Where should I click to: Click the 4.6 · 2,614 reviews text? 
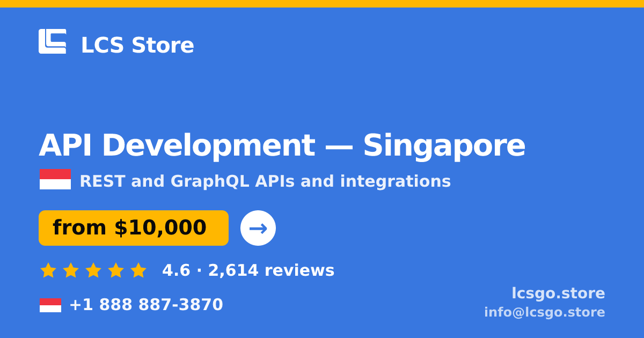(248, 270)
